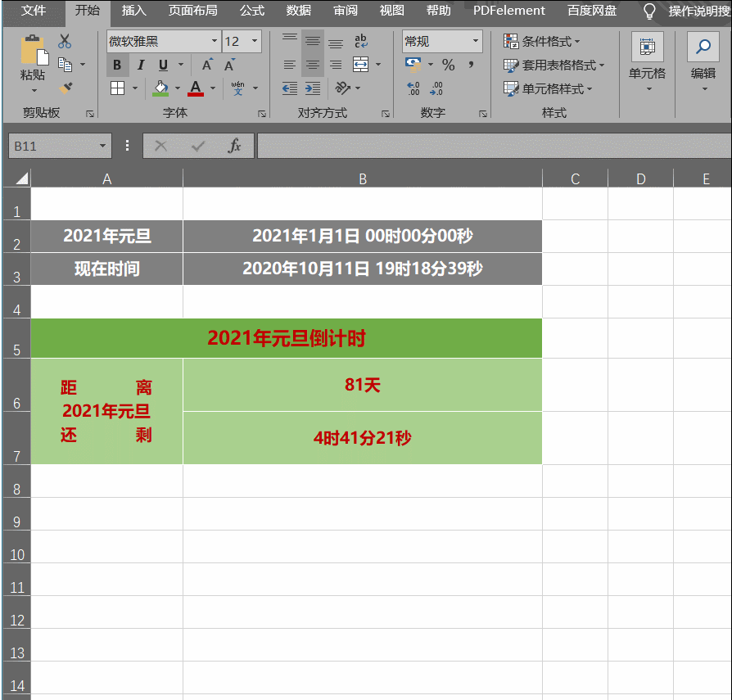732x700 pixels.
Task: Align text right
Action: [x=336, y=65]
